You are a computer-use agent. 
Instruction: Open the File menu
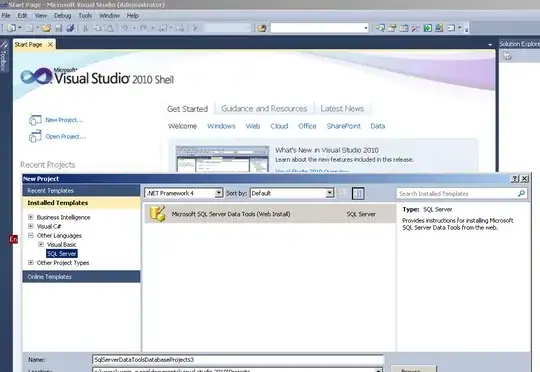click(x=6, y=16)
